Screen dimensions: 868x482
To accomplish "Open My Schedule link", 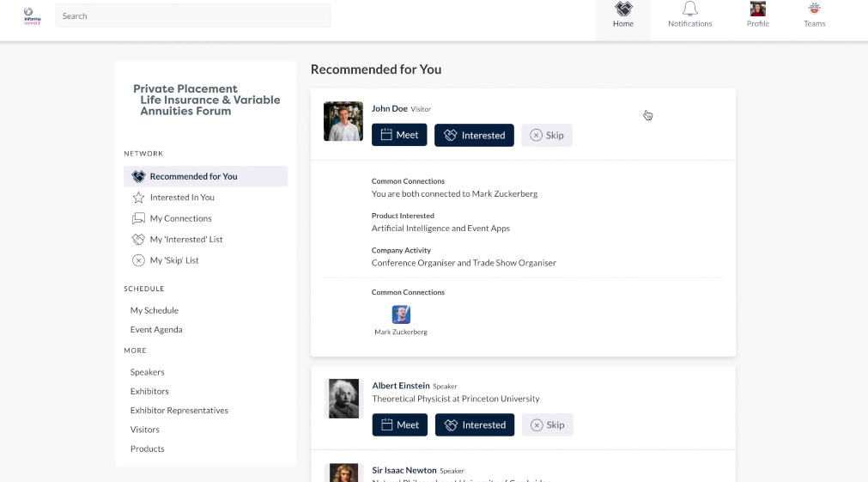I will coord(155,310).
